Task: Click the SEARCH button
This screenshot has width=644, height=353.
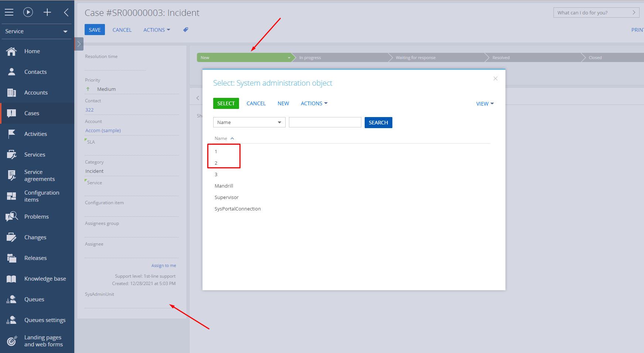Action: pos(378,123)
